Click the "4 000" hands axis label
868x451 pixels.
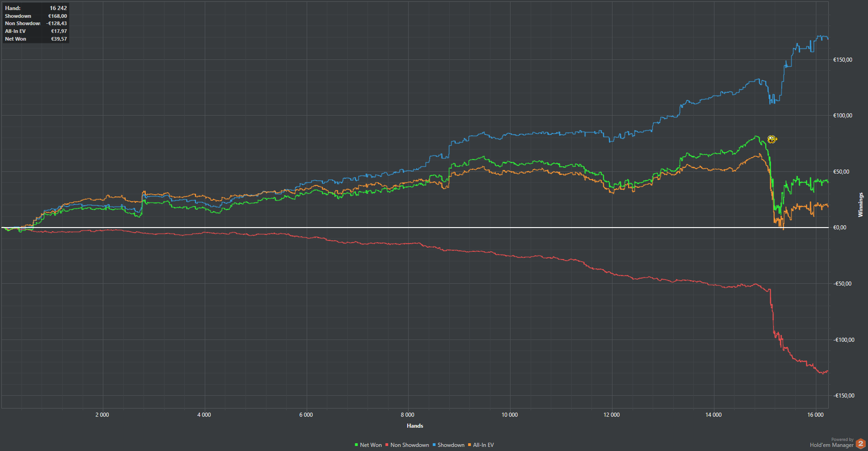point(204,415)
